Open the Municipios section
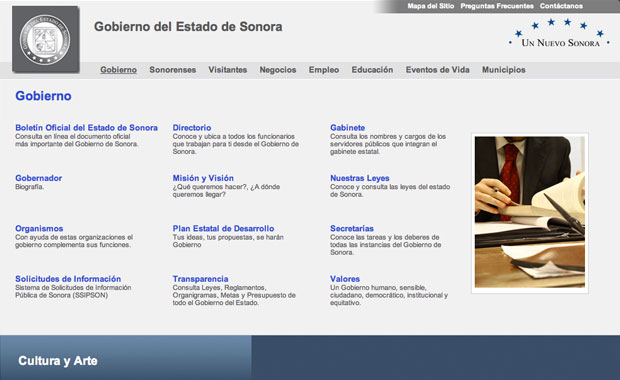The width and height of the screenshot is (620, 380). tap(503, 70)
